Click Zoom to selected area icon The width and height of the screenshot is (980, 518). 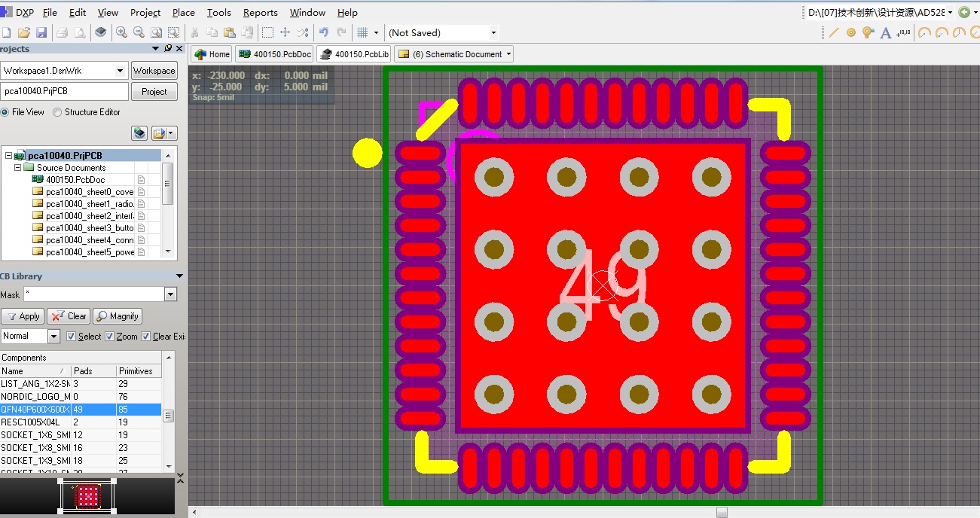point(173,32)
